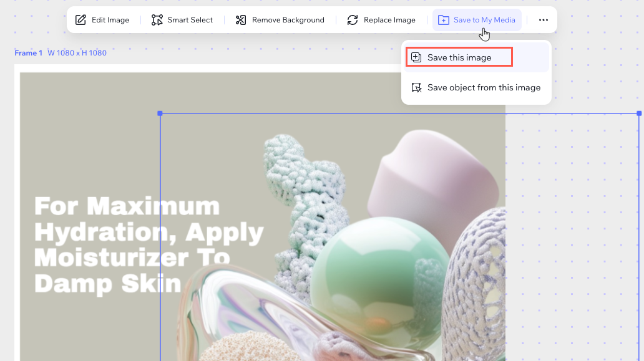The height and width of the screenshot is (361, 644).
Task: Activate Remove Background from the toolbar
Action: coord(280,19)
